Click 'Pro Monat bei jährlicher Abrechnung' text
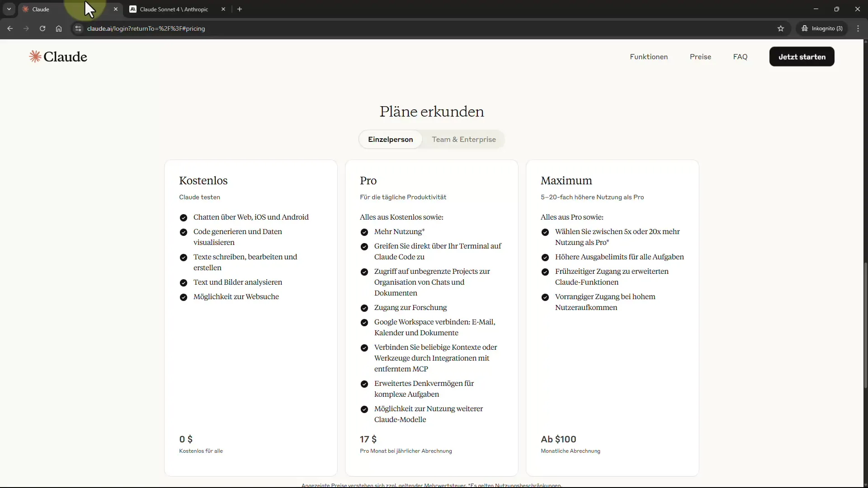The width and height of the screenshot is (868, 488). [406, 451]
